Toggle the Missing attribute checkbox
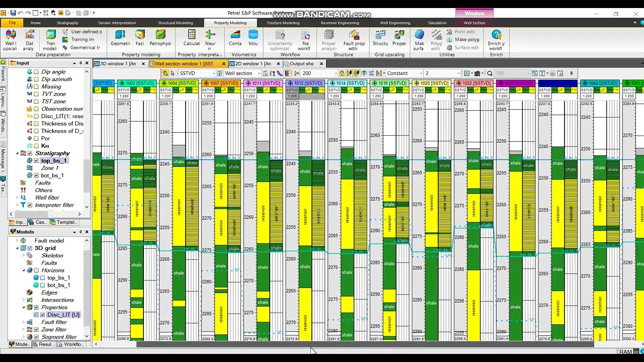Viewport: 644px width, 362px height. point(36,86)
